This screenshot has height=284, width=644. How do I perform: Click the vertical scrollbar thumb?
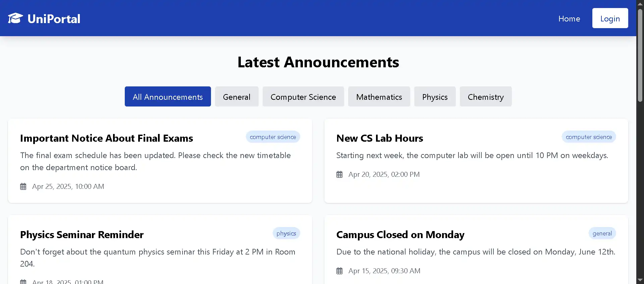point(640,55)
